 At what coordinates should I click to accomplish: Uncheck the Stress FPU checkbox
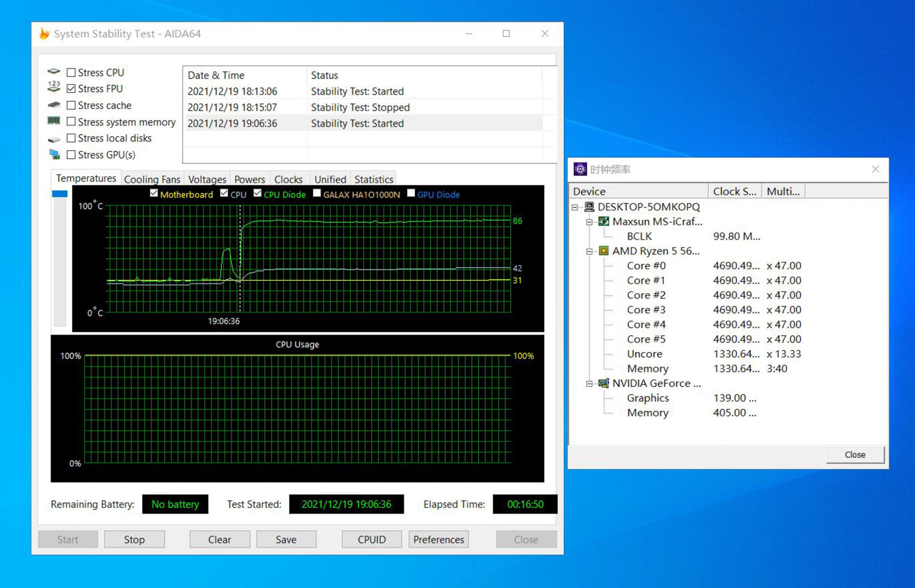(71, 89)
